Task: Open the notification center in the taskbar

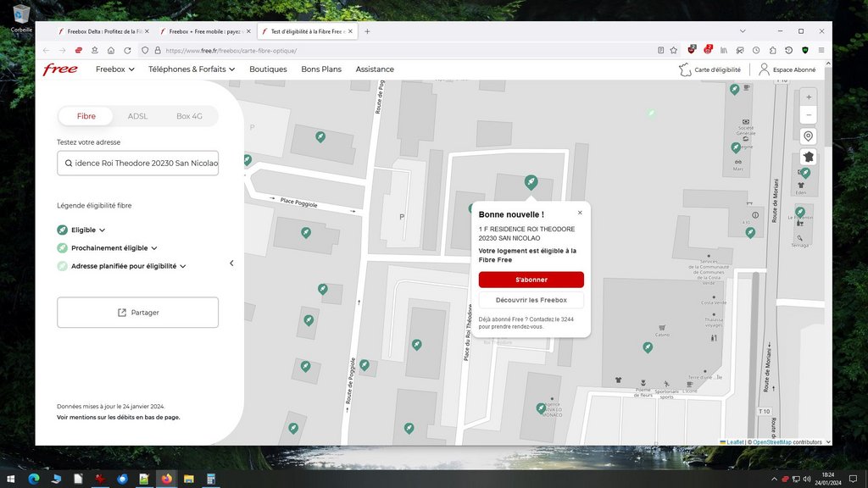Action: coord(853,480)
